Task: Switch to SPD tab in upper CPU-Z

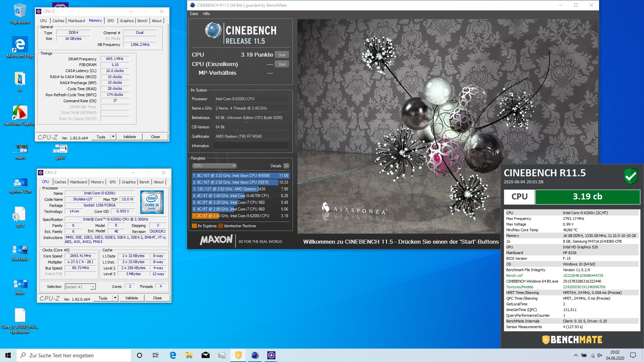Action: (x=111, y=21)
